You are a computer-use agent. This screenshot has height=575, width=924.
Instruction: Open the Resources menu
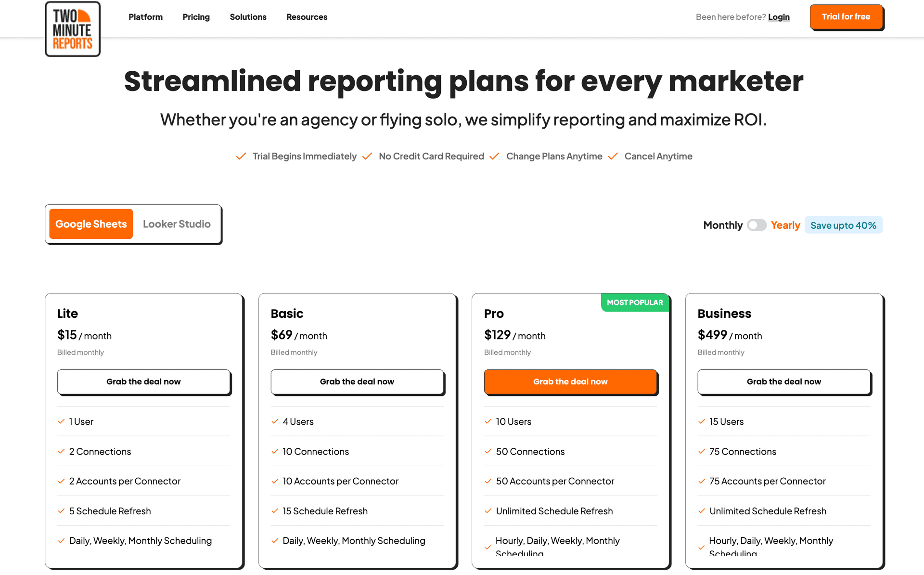(307, 17)
